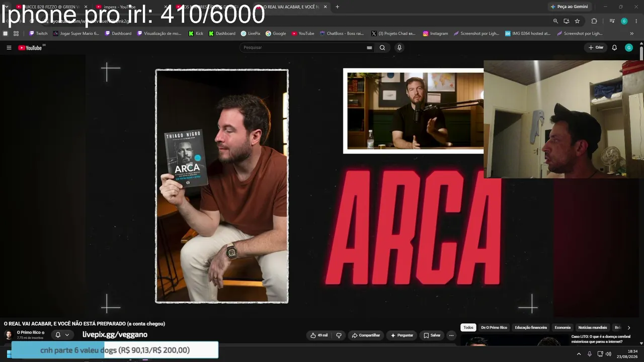Show more category chips arrow

click(628, 328)
